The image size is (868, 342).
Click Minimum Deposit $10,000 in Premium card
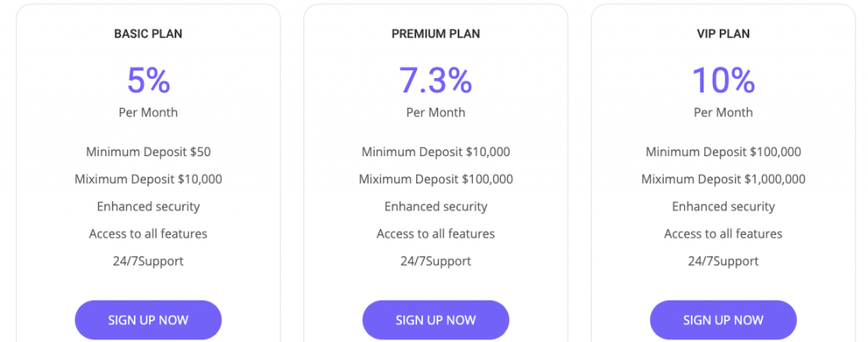436,152
